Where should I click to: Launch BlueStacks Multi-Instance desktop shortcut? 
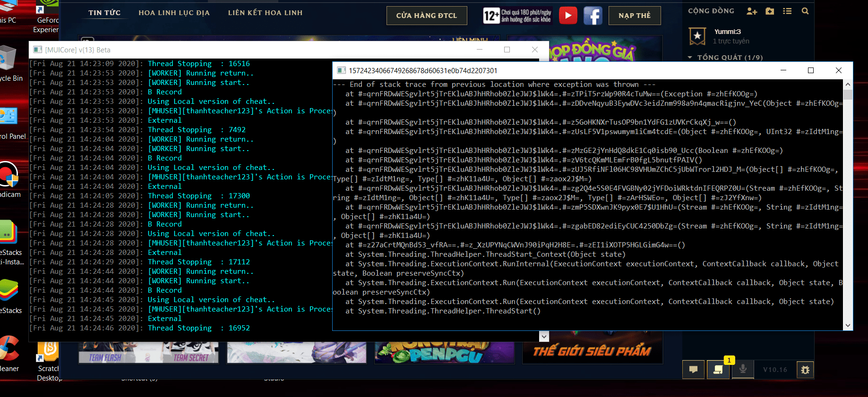pos(10,242)
